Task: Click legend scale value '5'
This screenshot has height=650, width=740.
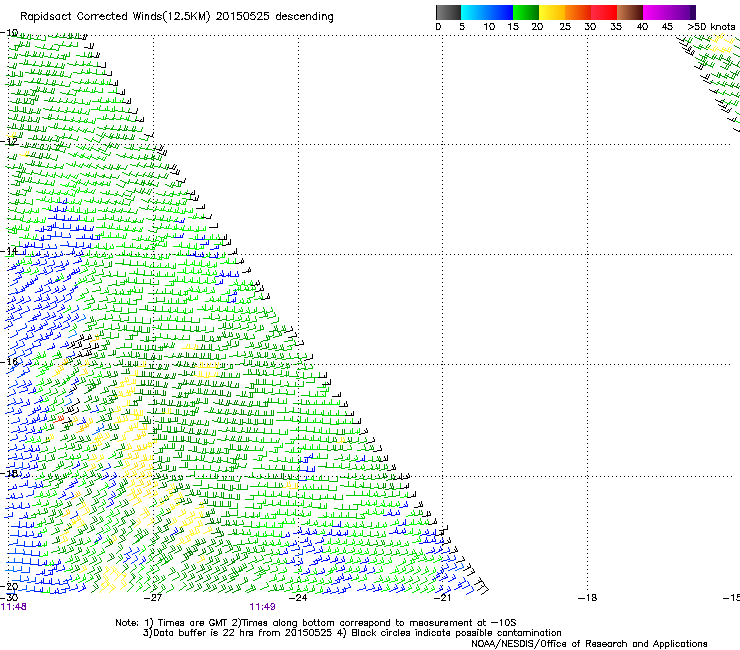Action: click(462, 27)
